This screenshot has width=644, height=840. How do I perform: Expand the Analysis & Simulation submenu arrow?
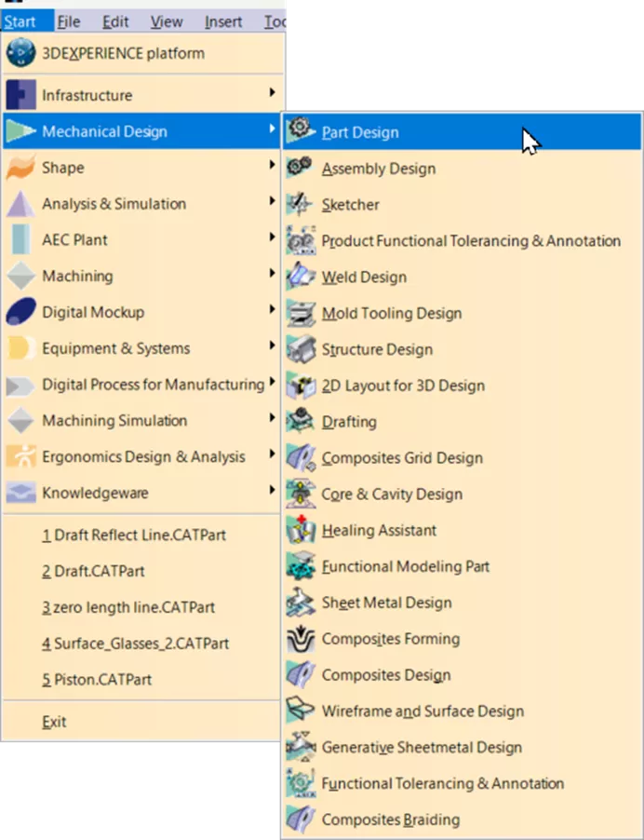click(272, 201)
